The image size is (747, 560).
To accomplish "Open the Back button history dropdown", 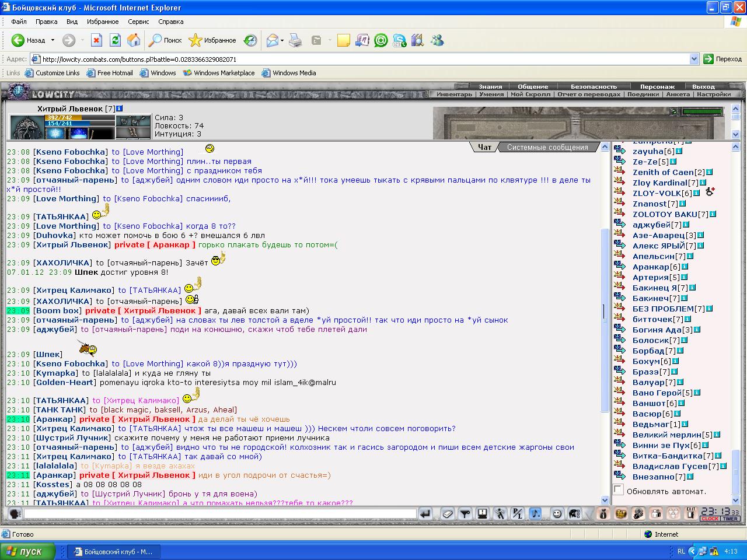I will click(53, 40).
